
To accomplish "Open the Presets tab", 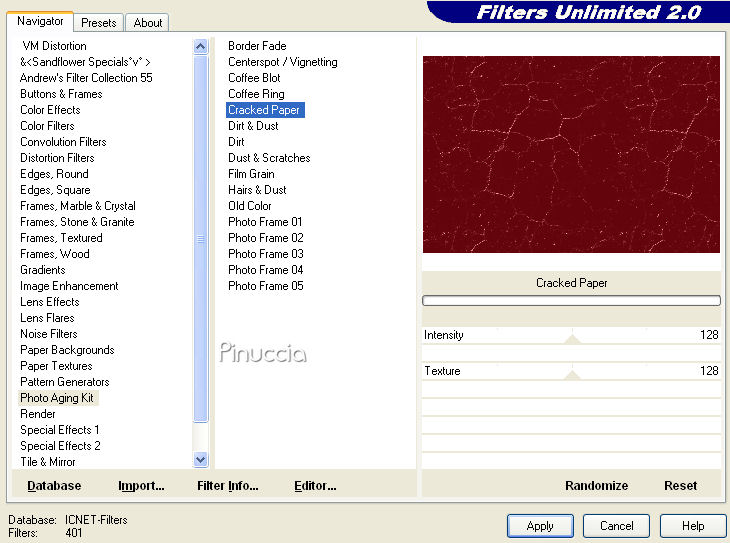I will [98, 23].
